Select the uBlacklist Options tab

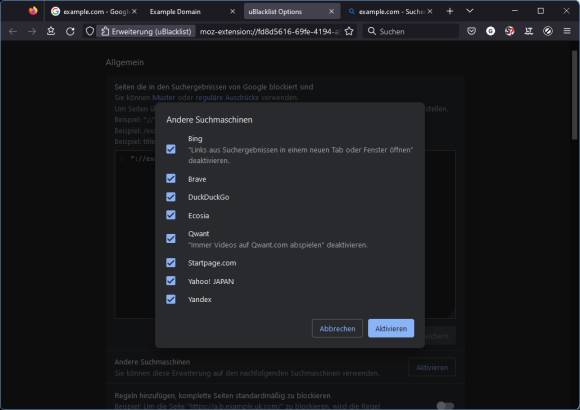click(x=291, y=11)
